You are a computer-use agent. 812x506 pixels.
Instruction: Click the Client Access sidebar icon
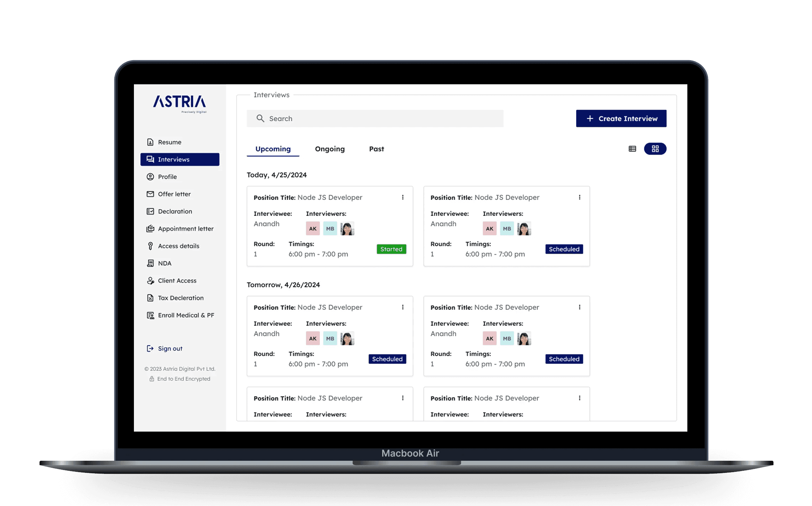click(x=150, y=280)
